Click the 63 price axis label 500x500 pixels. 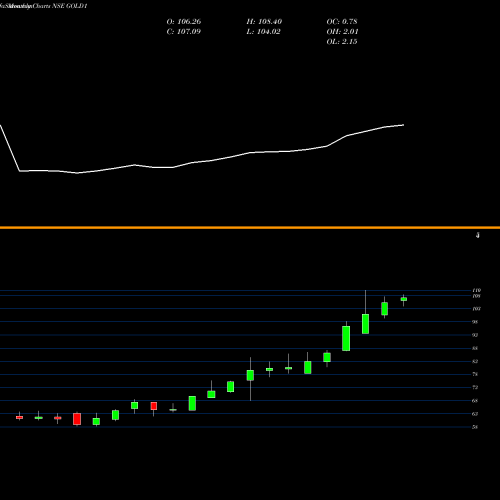(x=475, y=414)
